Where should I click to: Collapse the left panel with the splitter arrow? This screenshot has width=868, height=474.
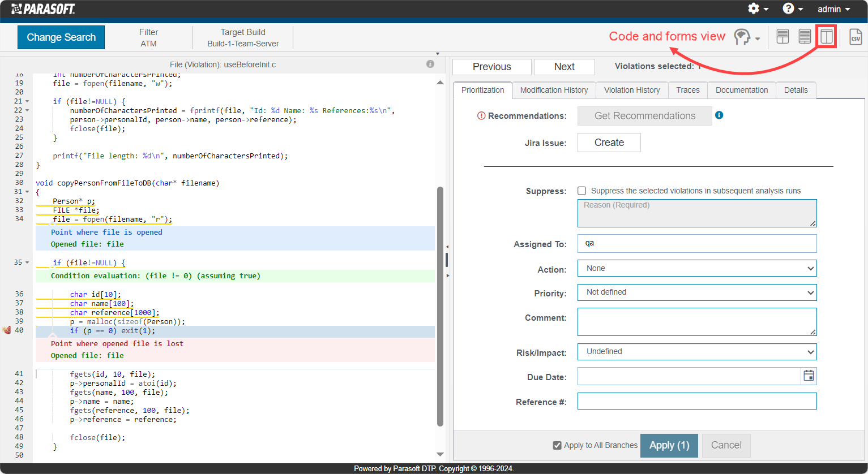pos(447,247)
